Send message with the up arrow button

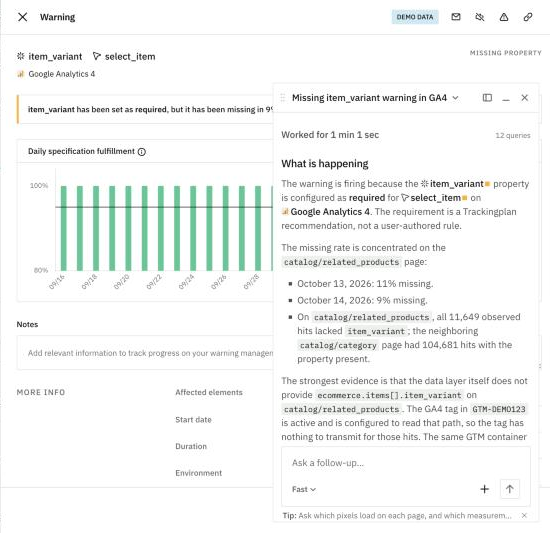[x=510, y=489]
